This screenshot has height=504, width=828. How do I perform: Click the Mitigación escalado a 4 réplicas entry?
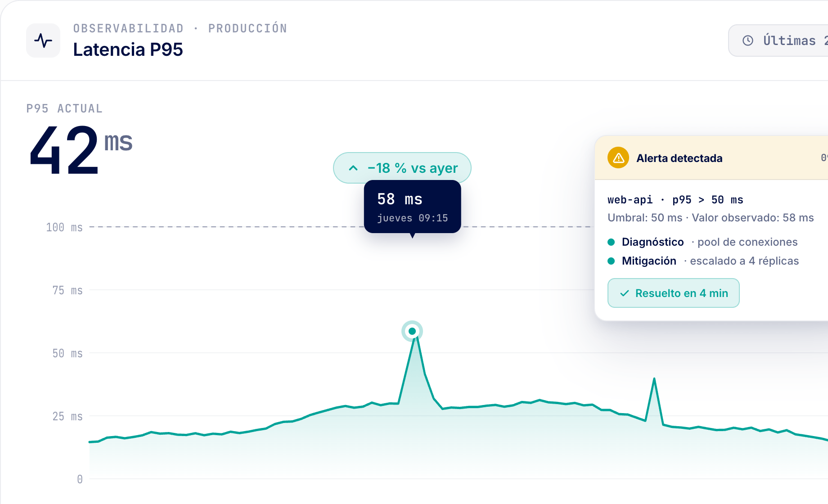[x=703, y=261]
